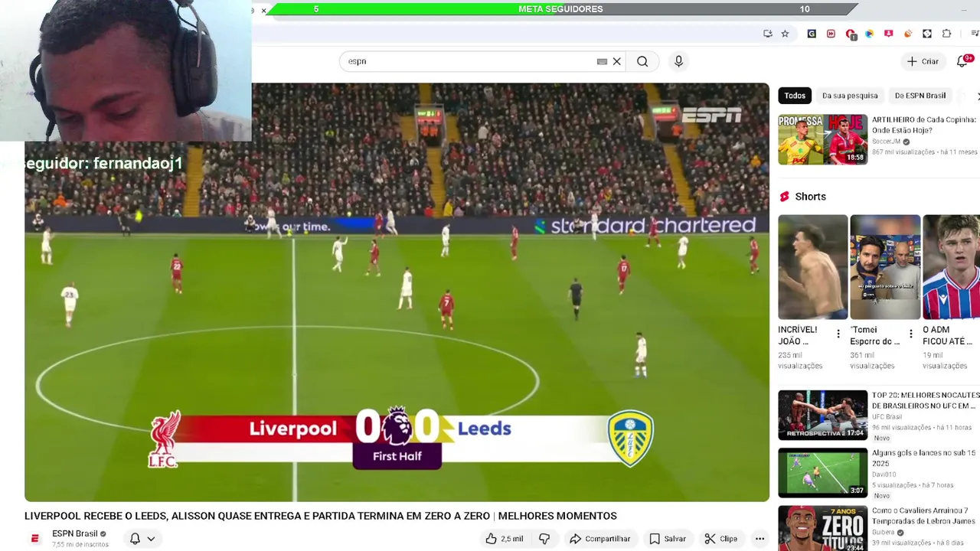Screen dimensions: 980x551
Task: Open the 'Tomei Esporro de' short thumbnail
Action: [885, 267]
